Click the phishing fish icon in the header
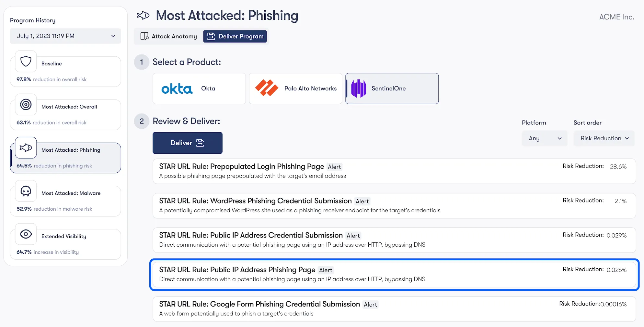This screenshot has height=327, width=644. 143,15
